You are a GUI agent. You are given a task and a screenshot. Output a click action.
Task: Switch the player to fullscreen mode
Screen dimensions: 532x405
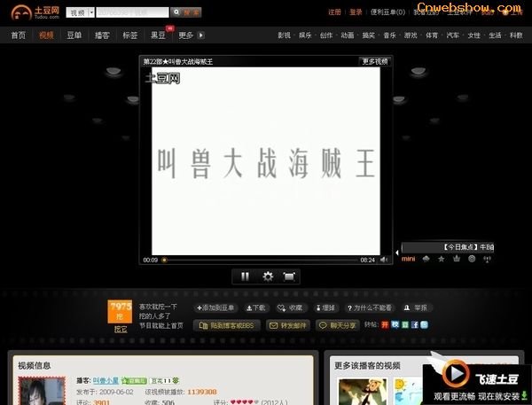289,276
